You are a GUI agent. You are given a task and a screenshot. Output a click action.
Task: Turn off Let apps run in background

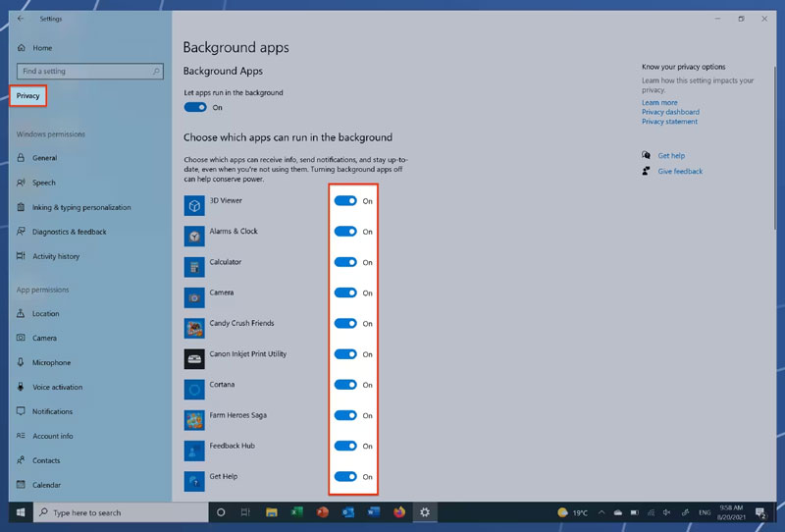click(195, 107)
